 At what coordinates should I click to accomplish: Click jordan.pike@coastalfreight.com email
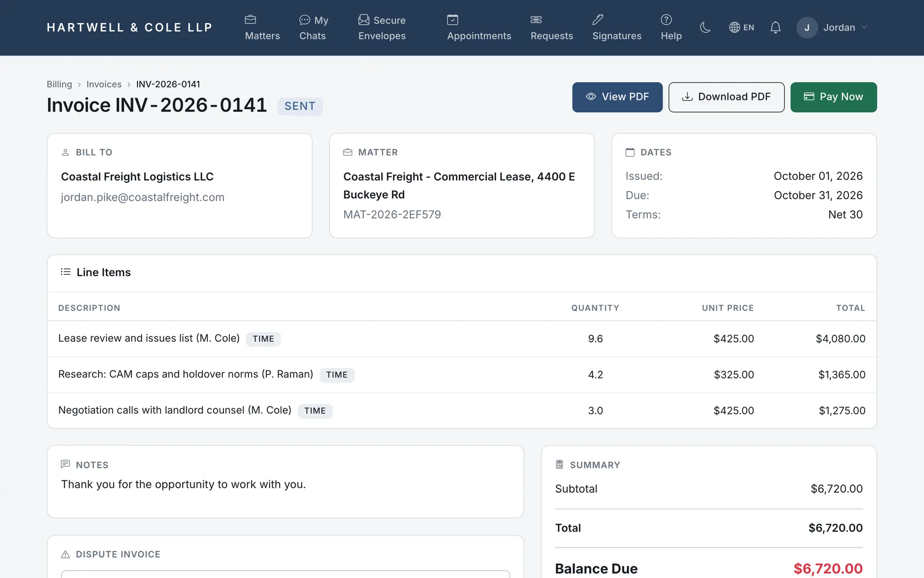pos(142,197)
